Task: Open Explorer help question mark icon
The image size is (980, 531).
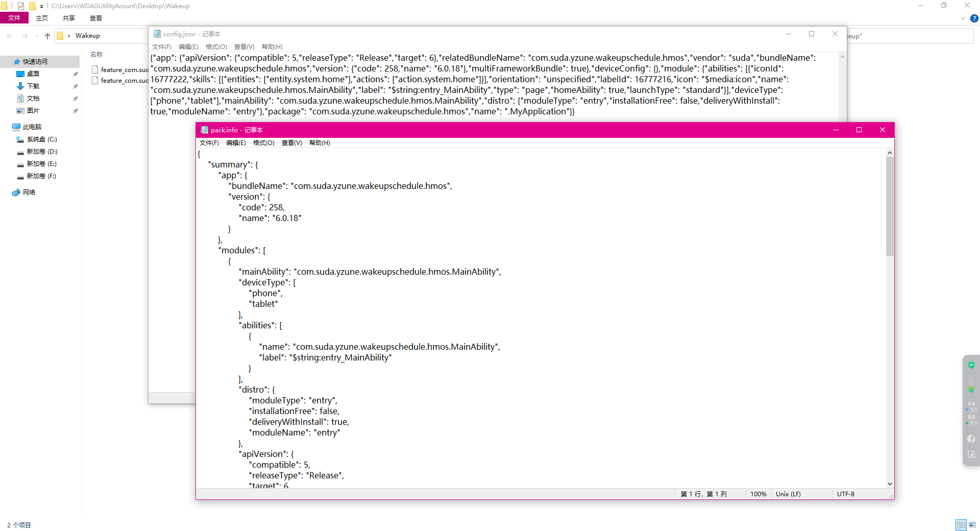Action: 974,18
